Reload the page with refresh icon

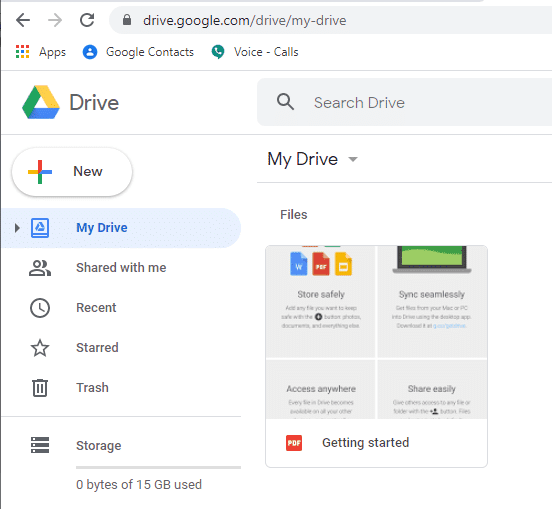(87, 20)
